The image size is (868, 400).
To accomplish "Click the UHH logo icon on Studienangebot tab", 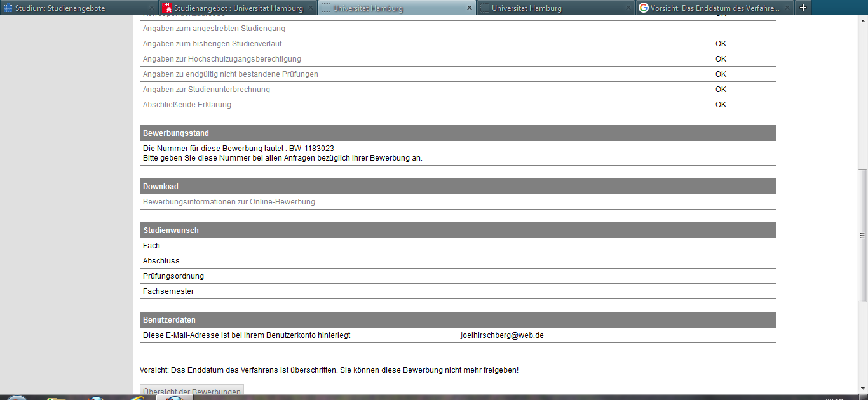I will (166, 8).
